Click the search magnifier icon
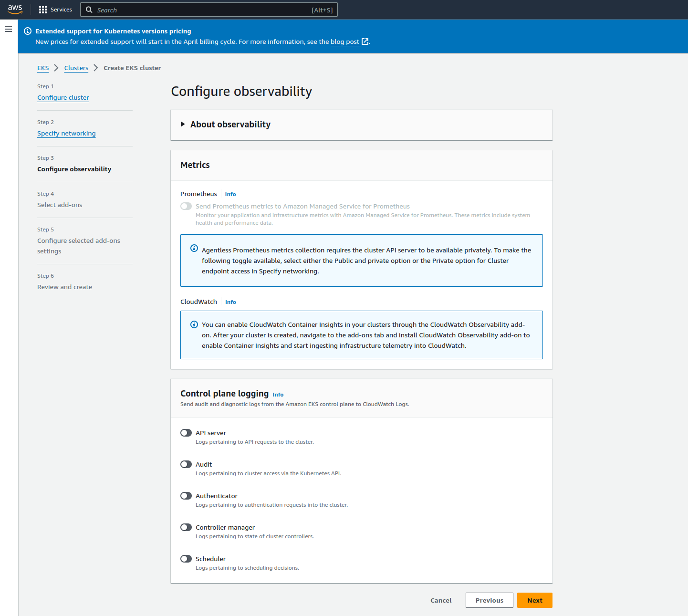Screen dimensions: 688x616 [x=89, y=10]
